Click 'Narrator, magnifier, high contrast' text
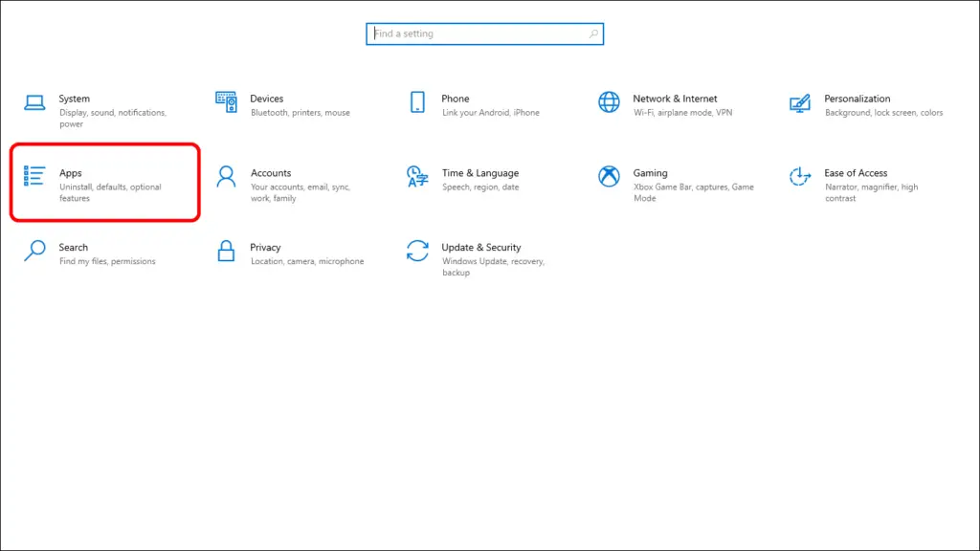Screen dimensions: 980x551 click(871, 192)
